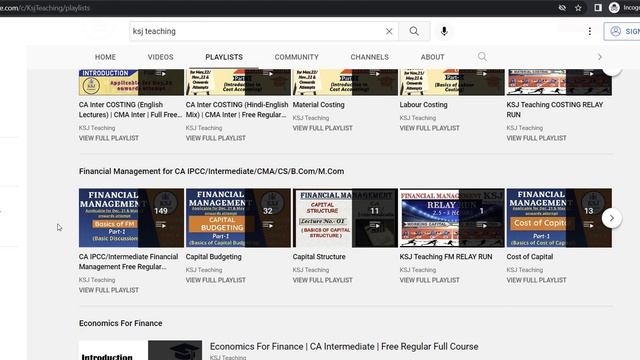Viewport: 640px width, 360px height.
Task: Click the Incognito profile icon
Action: coord(614,8)
